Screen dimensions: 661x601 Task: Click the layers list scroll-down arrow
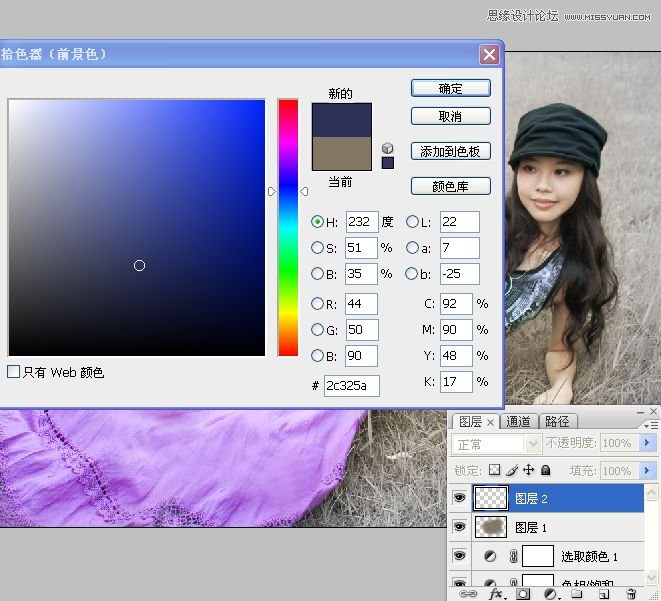(652, 577)
